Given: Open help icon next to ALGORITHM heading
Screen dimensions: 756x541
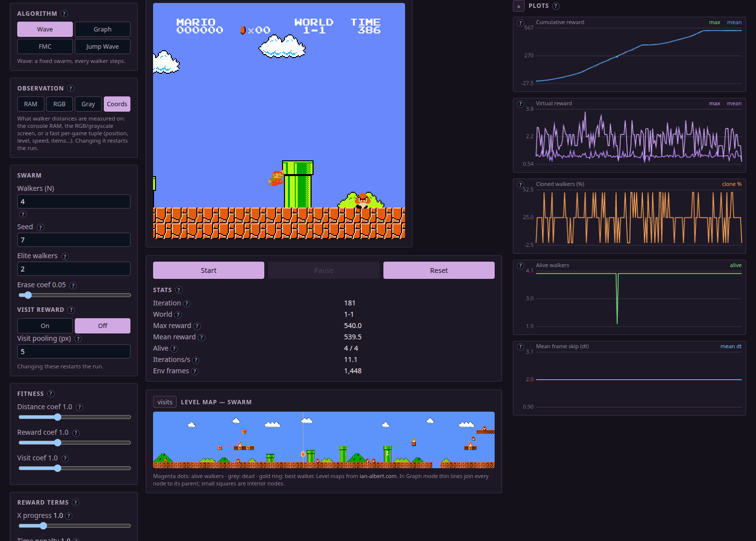Looking at the screenshot, I should (64, 14).
